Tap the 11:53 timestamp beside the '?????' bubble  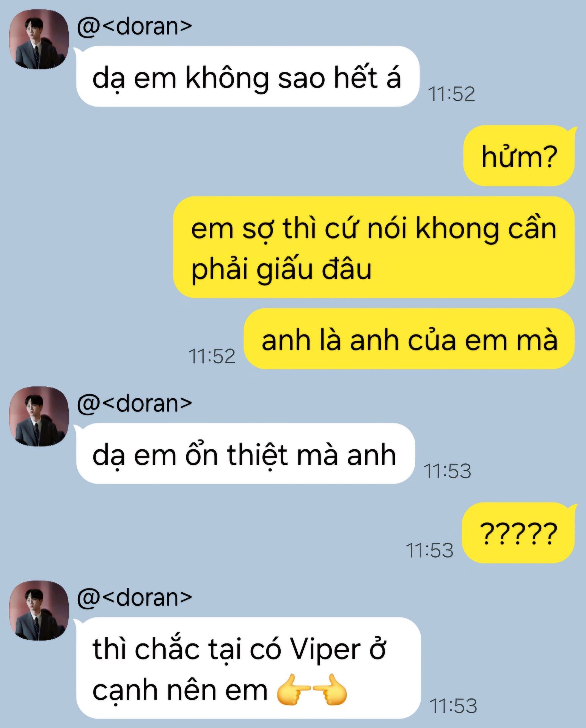[x=429, y=550]
